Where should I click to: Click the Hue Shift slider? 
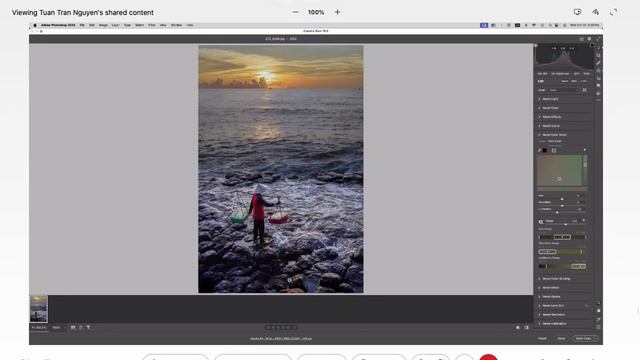[x=562, y=198]
